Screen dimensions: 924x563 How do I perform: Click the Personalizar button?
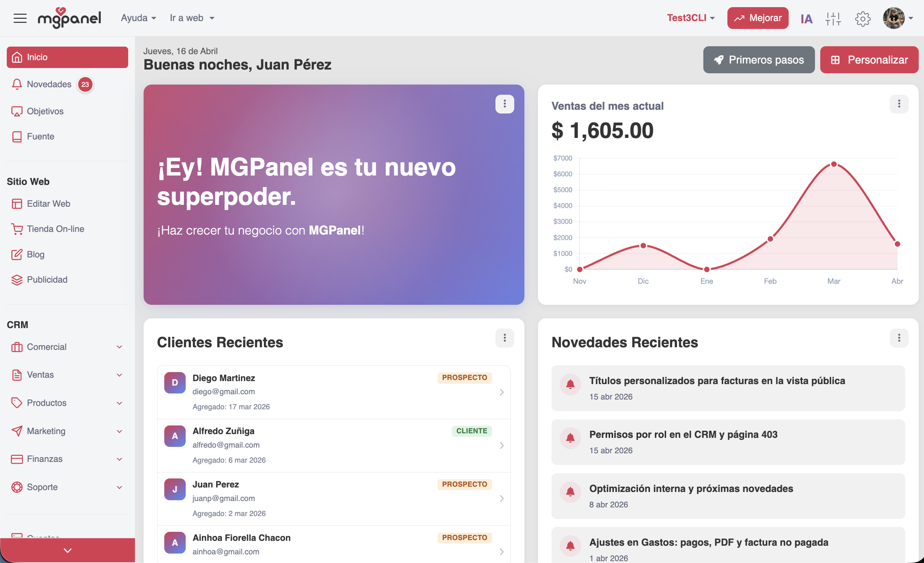[x=869, y=60]
